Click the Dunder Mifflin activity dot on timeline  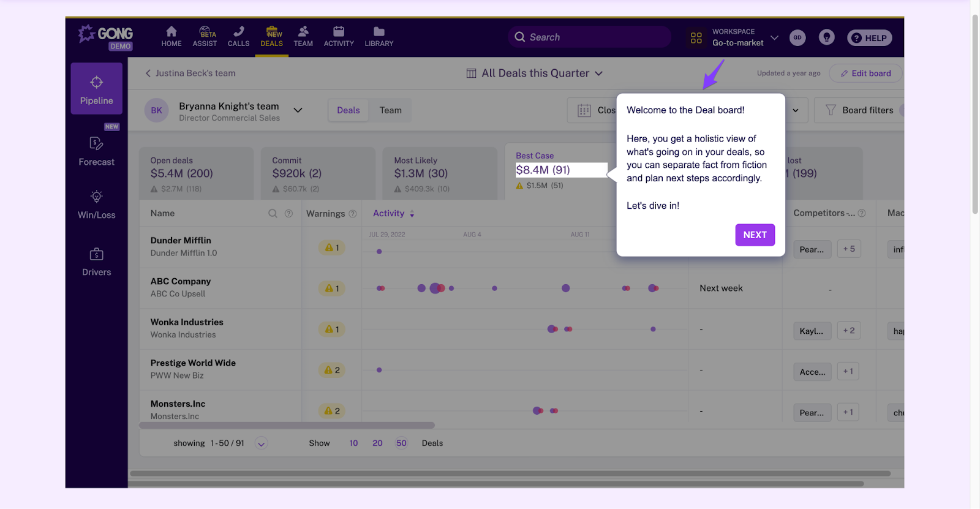[x=379, y=252]
